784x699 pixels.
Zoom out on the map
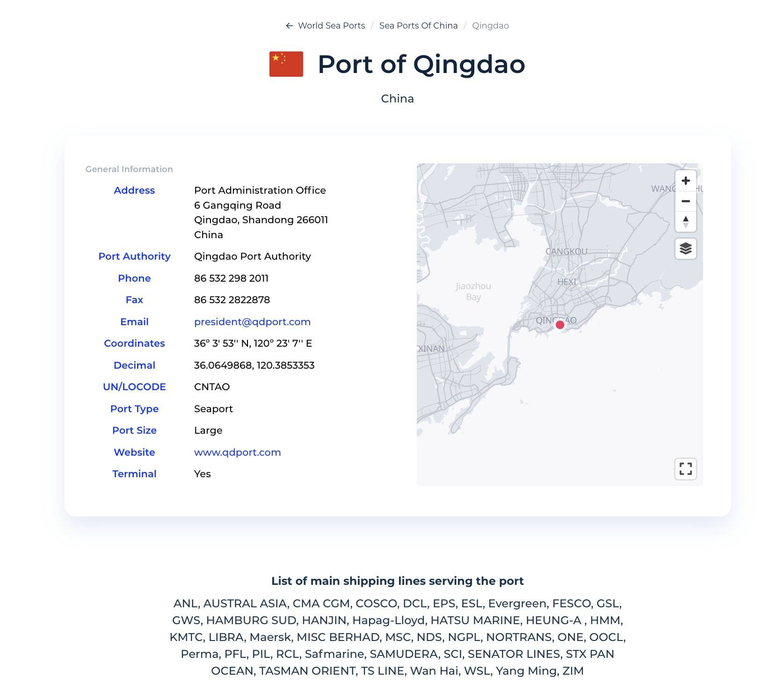[x=685, y=201]
